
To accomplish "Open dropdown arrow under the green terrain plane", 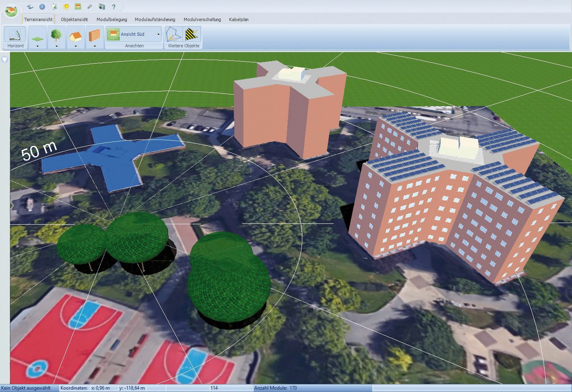I will [37, 46].
